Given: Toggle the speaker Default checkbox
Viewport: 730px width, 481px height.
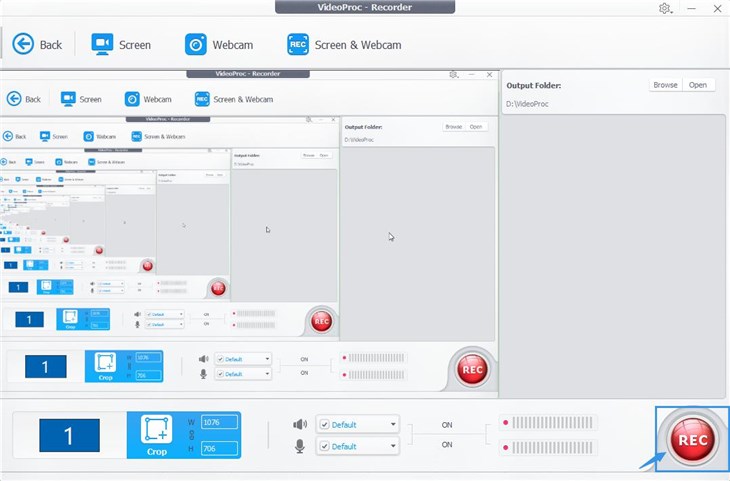Looking at the screenshot, I should (x=324, y=424).
